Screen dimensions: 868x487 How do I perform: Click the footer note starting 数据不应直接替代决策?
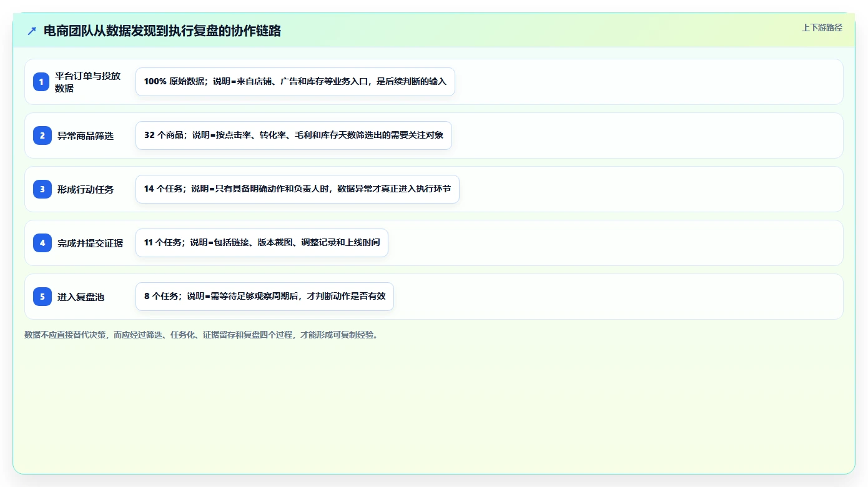[201, 335]
